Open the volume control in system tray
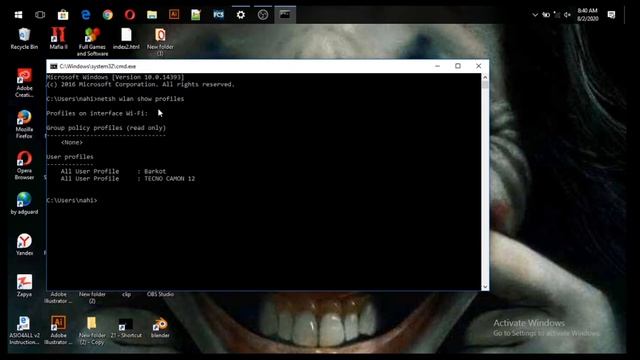640x360 pixels. 567,15
